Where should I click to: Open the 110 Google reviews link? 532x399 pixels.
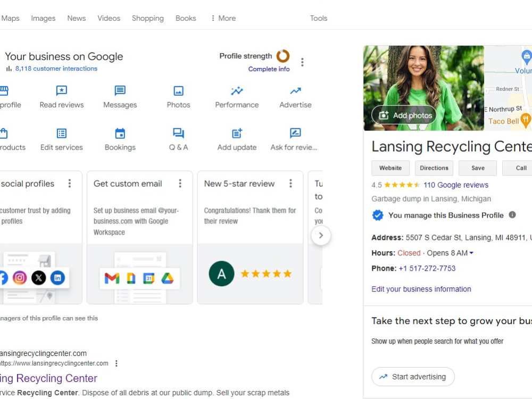pyautogui.click(x=456, y=185)
